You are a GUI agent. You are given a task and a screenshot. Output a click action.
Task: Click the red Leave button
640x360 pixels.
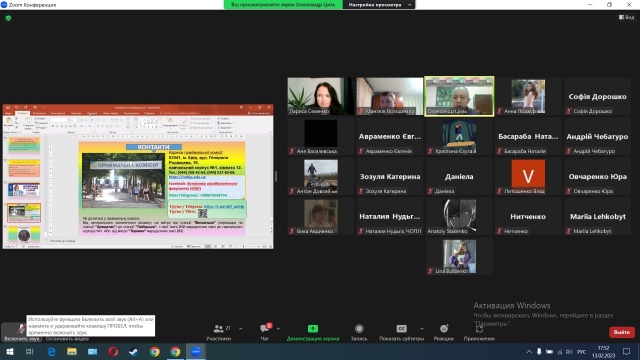622,332
